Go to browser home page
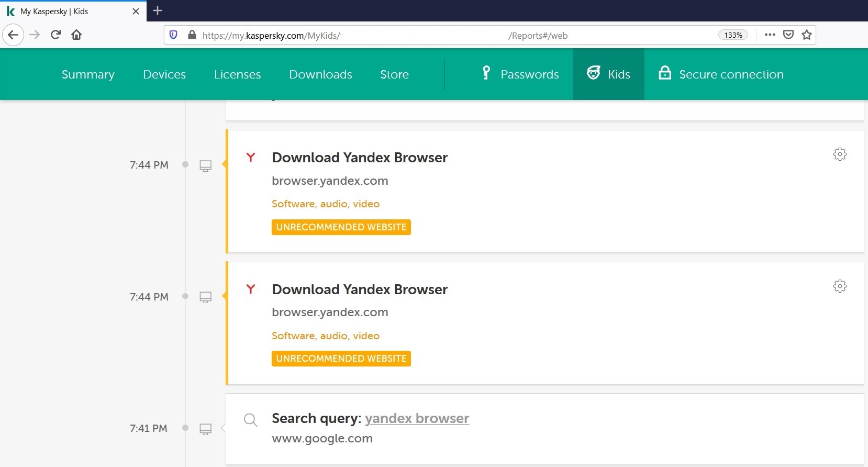868x467 pixels. click(76, 35)
